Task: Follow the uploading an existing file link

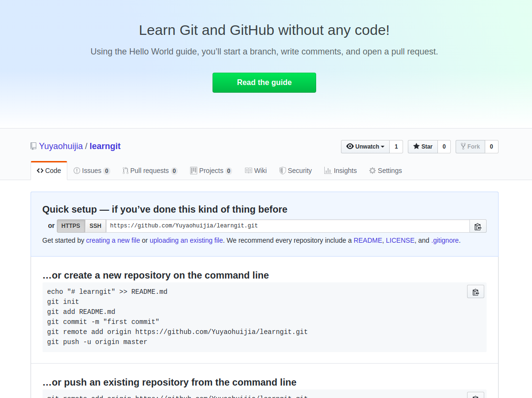Action: pos(186,240)
